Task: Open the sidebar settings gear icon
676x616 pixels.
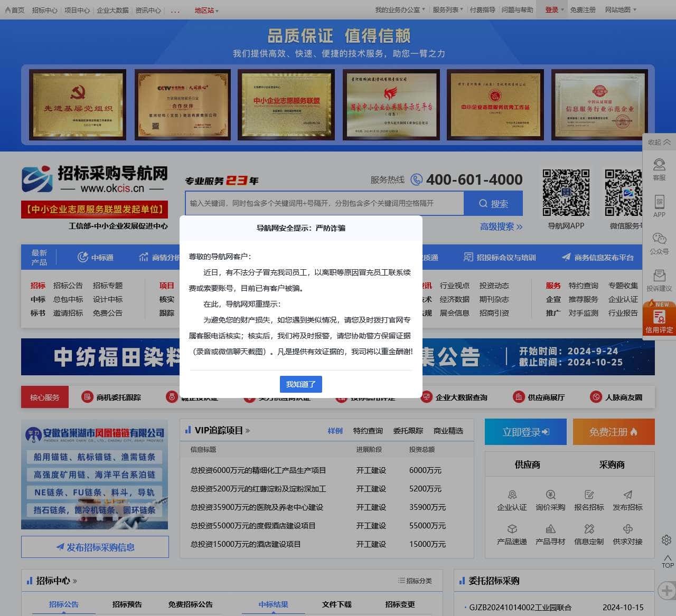Action: pos(666,539)
